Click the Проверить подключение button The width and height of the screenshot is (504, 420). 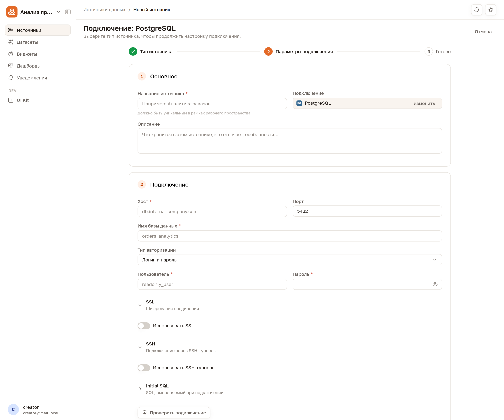pos(174,413)
